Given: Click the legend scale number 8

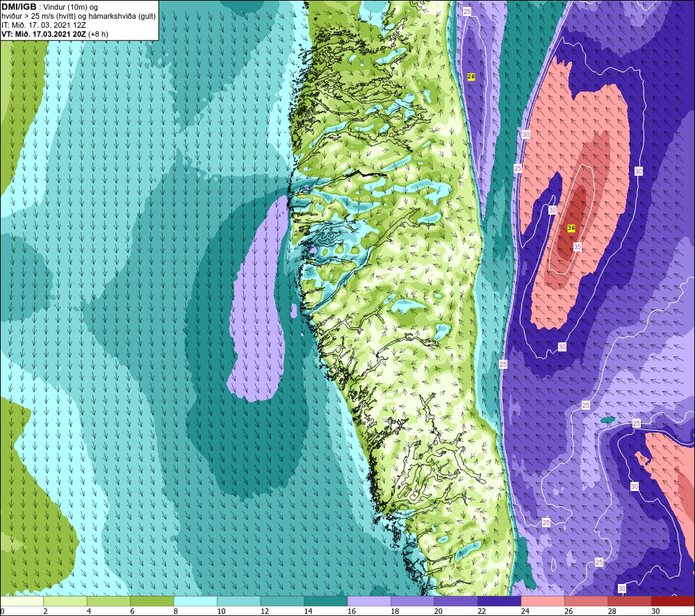Looking at the screenshot, I should coord(176,611).
